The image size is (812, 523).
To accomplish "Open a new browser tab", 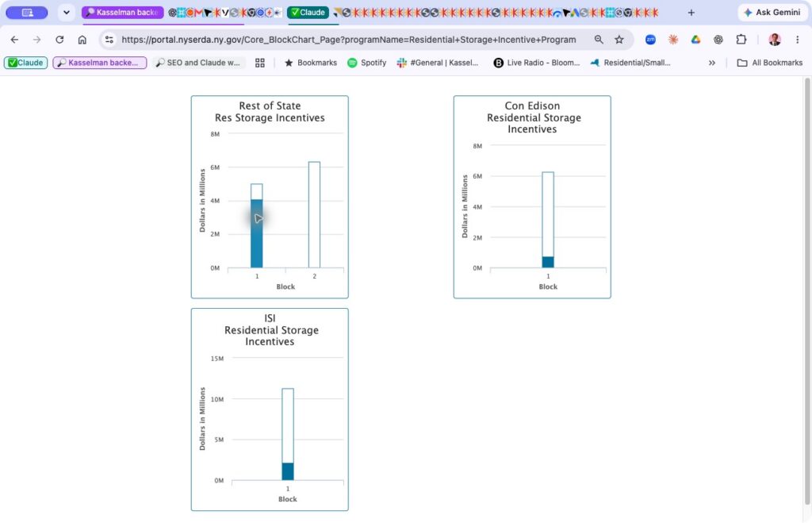I will point(691,13).
